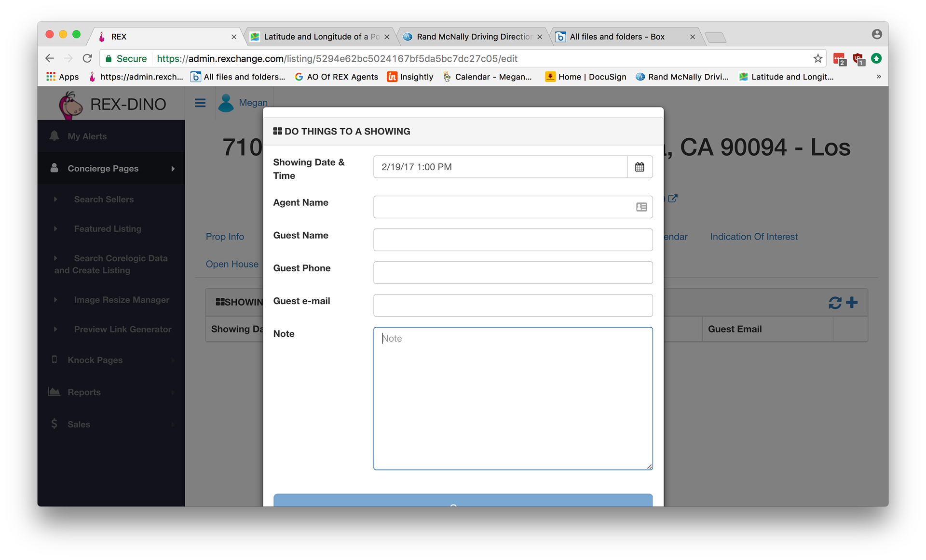Open the admin.rexch bookmark

(x=136, y=77)
